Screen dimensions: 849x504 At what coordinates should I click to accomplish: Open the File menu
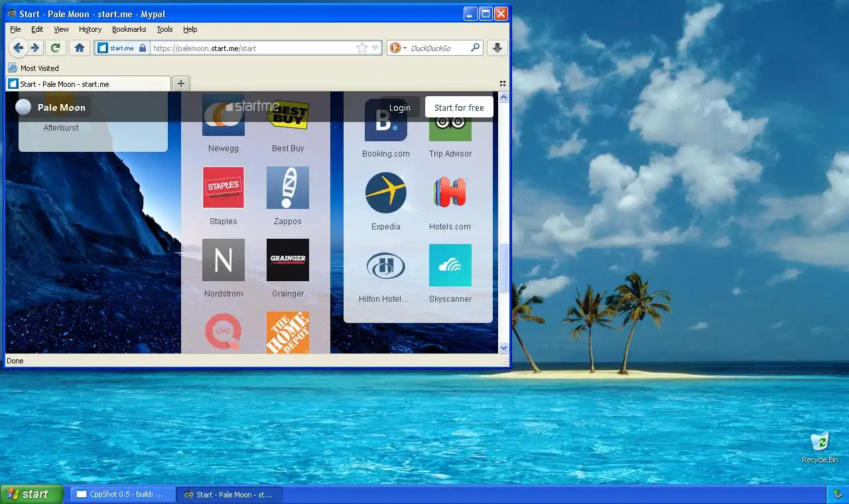15,29
